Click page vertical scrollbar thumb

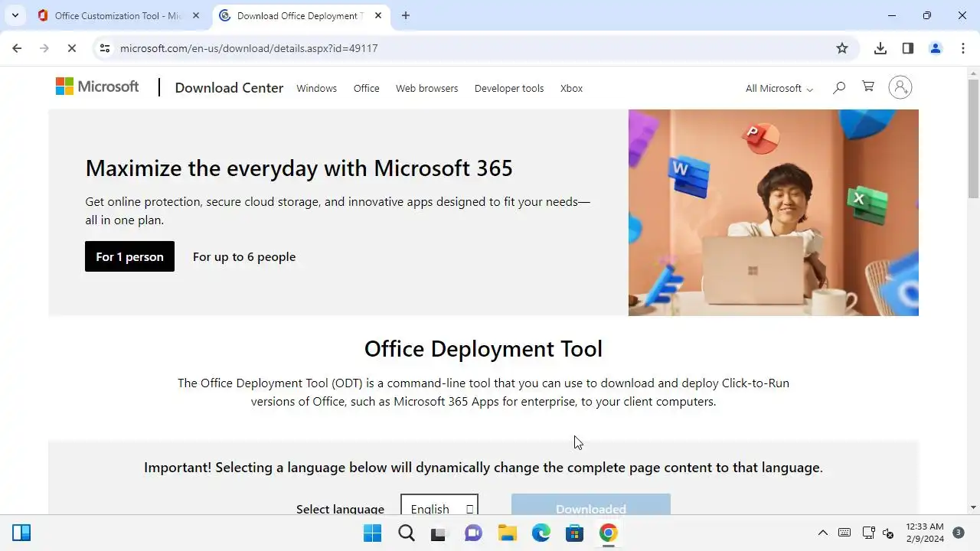974,138
